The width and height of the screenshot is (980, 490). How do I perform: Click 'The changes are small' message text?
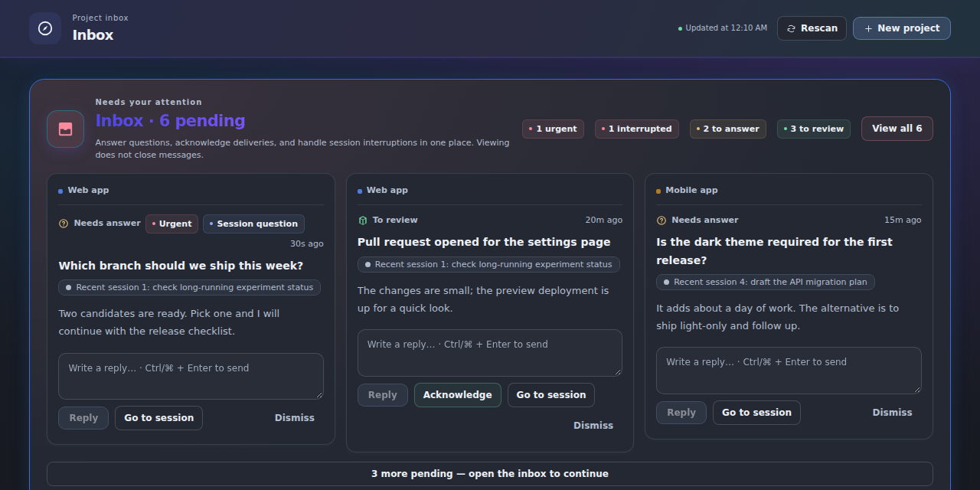[x=483, y=299]
